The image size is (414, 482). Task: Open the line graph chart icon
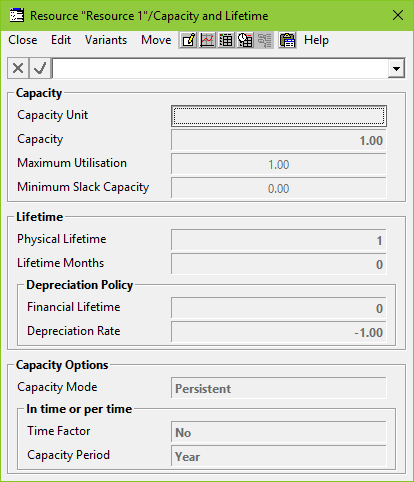(207, 40)
